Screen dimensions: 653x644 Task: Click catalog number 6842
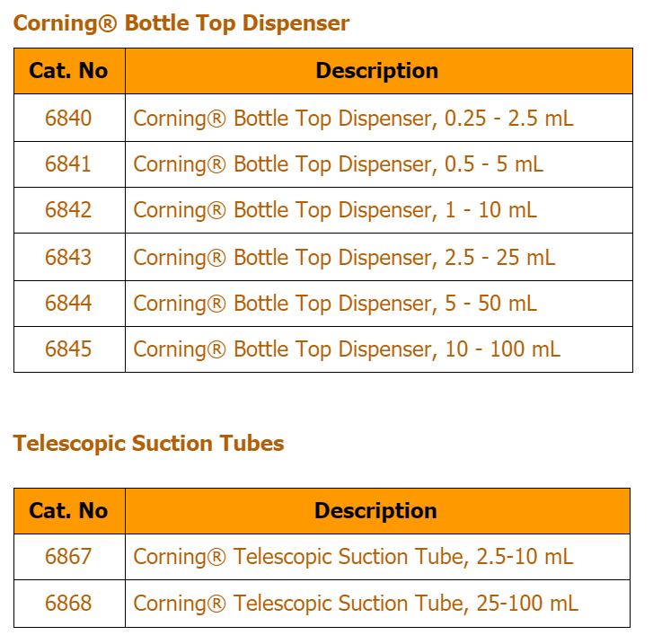pos(68,209)
